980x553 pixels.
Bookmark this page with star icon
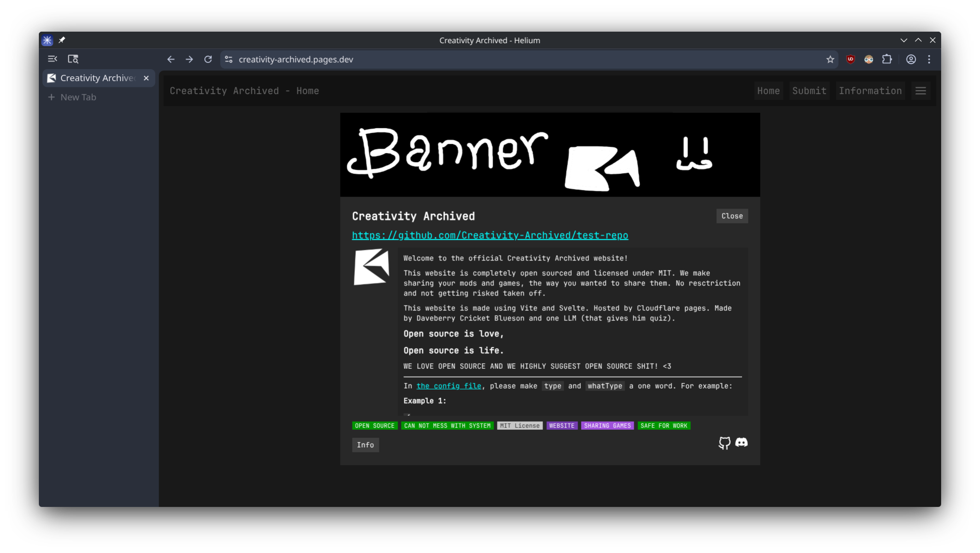[x=830, y=59]
